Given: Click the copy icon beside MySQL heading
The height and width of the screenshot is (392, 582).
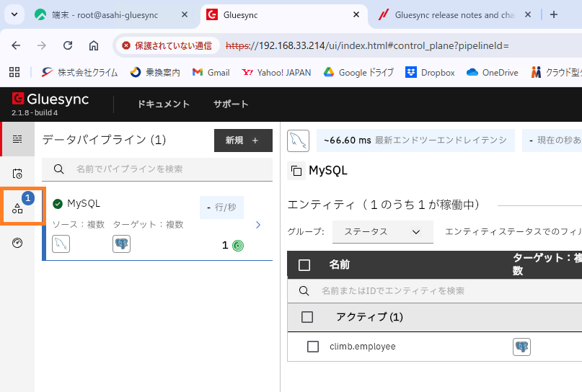Looking at the screenshot, I should (x=296, y=171).
